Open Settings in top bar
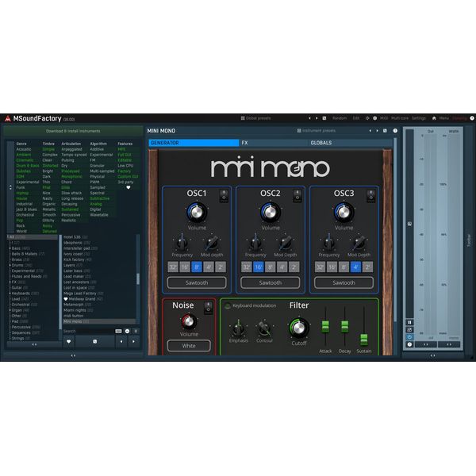 coord(419,118)
